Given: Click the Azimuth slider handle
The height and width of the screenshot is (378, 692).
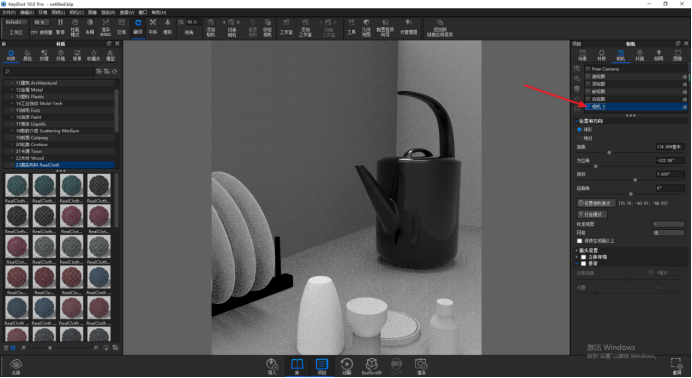Looking at the screenshot, I should 595,166.
